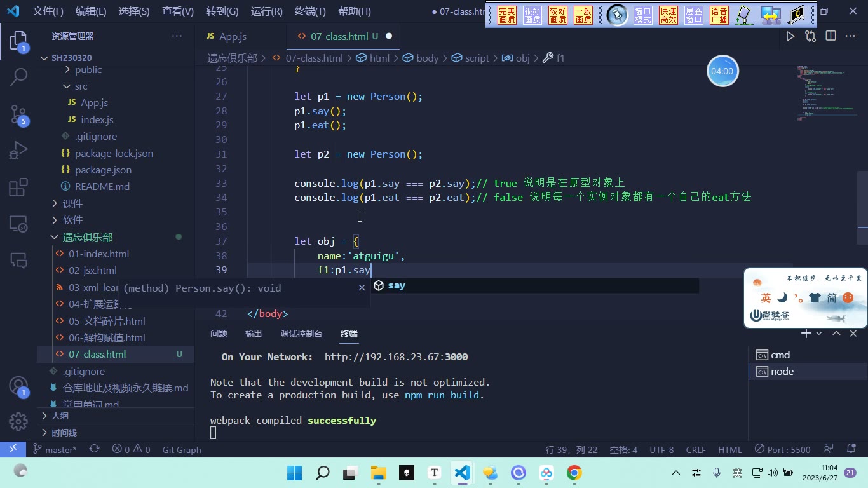Screen dimensions: 868x488
Task: Open the Source Control view
Action: click(x=18, y=114)
